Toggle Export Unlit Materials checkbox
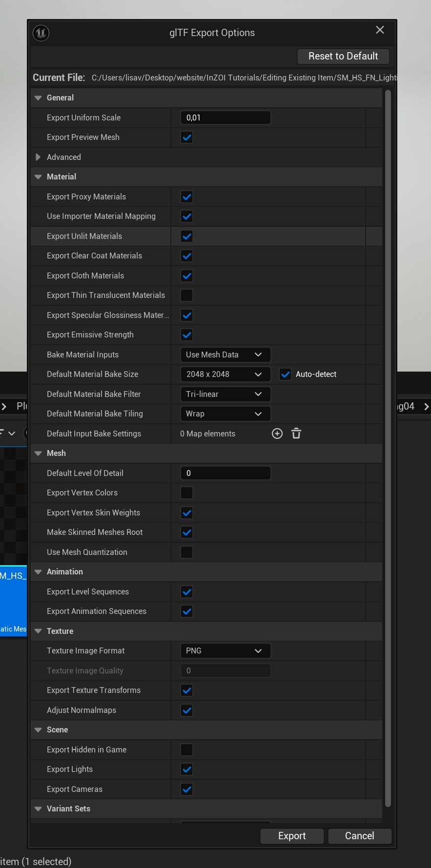This screenshot has width=431, height=868. tap(187, 237)
